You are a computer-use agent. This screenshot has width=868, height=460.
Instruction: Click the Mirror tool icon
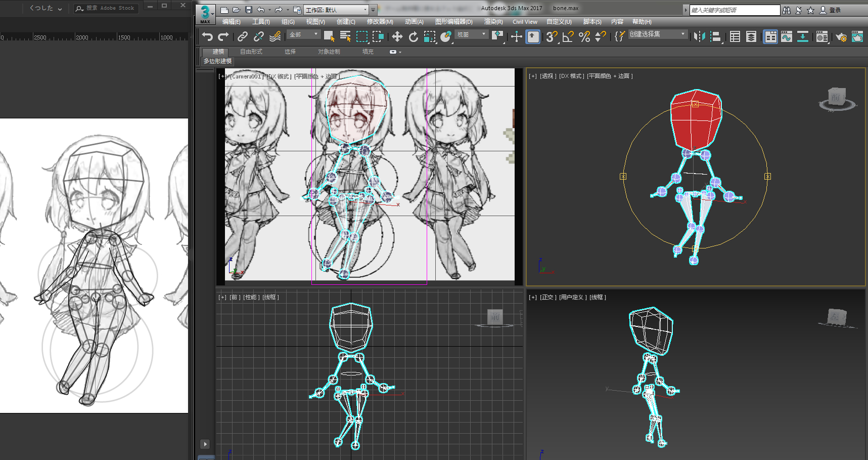pyautogui.click(x=700, y=36)
